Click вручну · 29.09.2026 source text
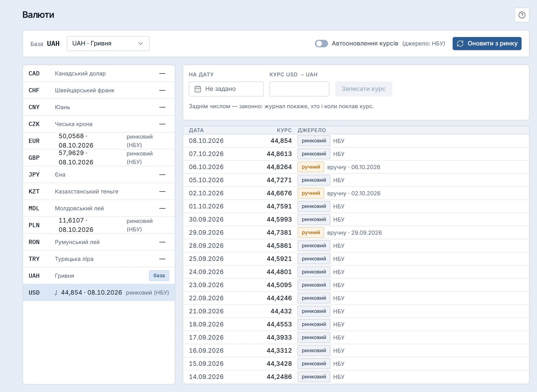Image resolution: width=537 pixels, height=392 pixels. pos(354,233)
